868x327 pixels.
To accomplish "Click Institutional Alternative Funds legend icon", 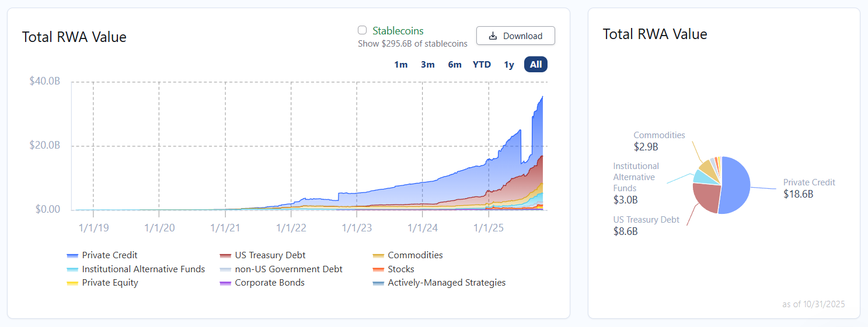I will 72,270.
